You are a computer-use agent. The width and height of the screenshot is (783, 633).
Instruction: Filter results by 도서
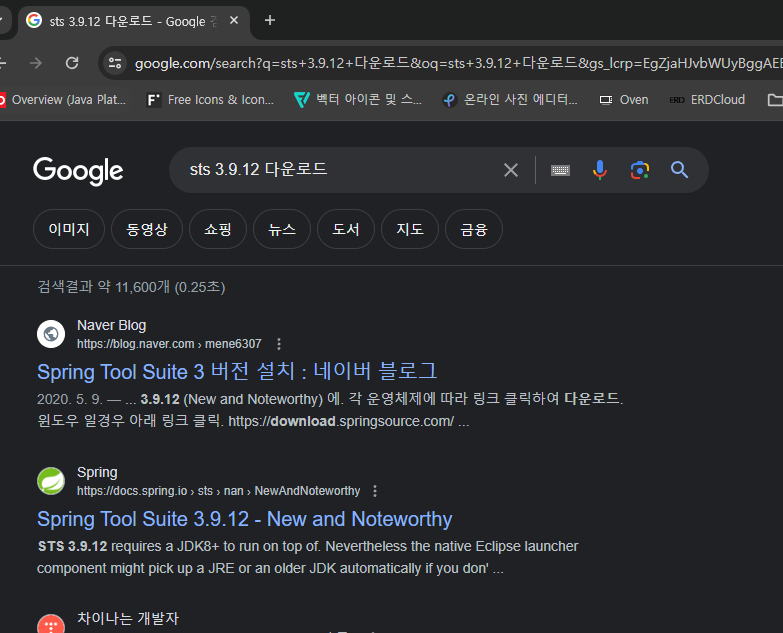346,229
